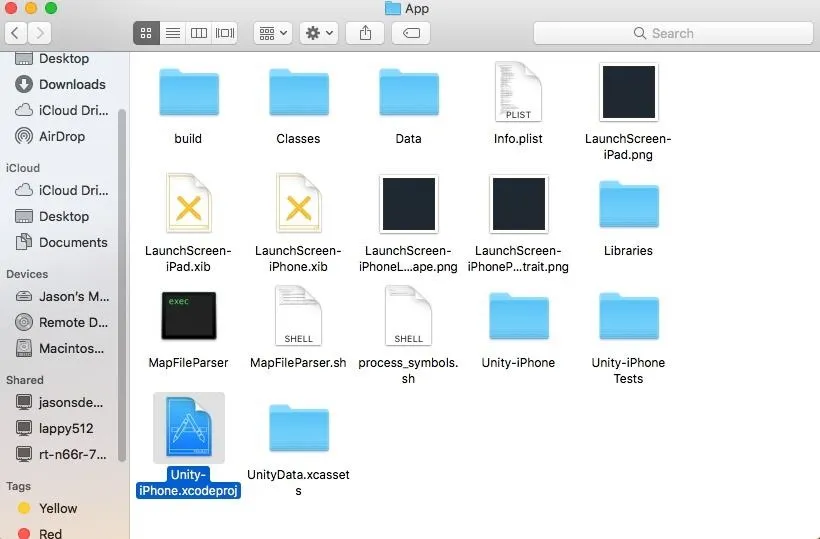Select LaunchScreen-iPhoneL...ape.png thumbnail
Viewport: 820px width, 539px height.
click(x=408, y=204)
